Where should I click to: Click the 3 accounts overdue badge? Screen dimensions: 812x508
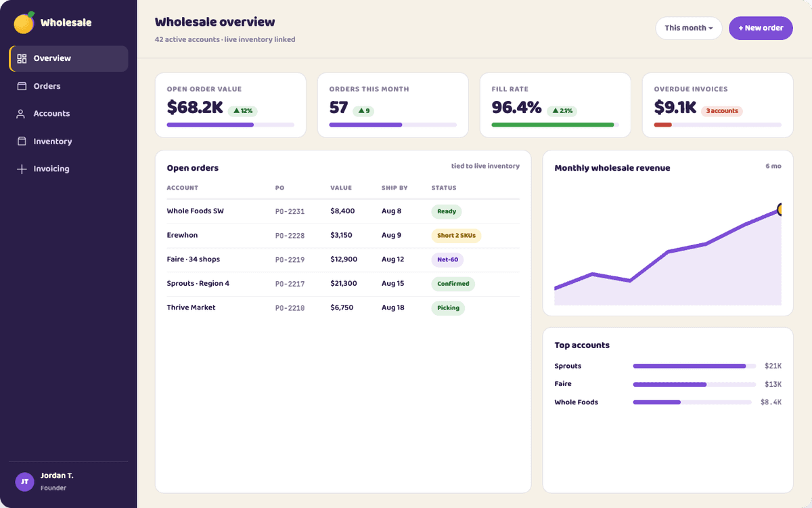[722, 110]
